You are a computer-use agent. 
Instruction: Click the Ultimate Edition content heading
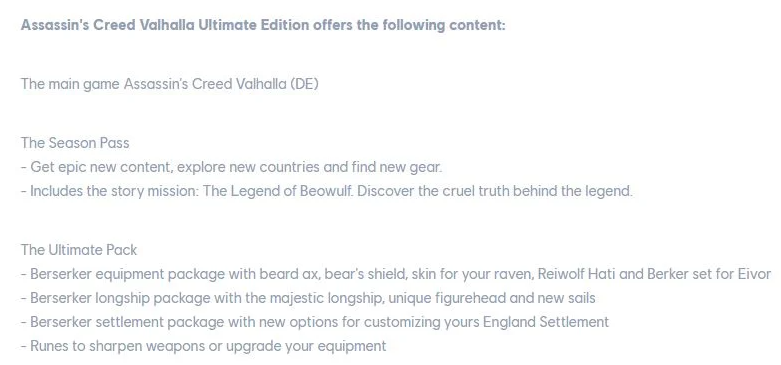[263, 25]
